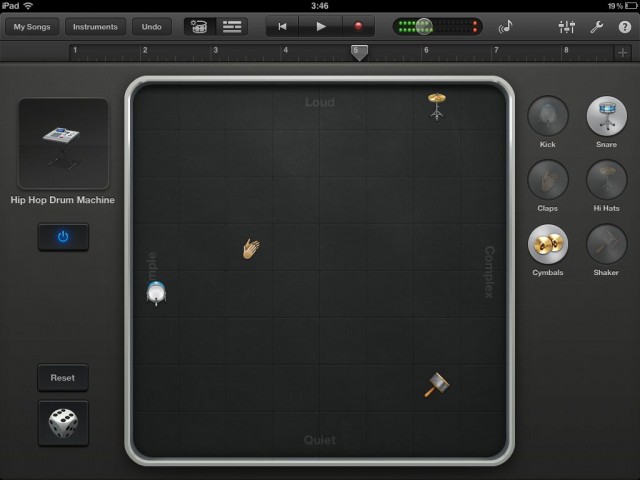Choose the Claps instrument icon
This screenshot has height=480, width=640.
(x=547, y=180)
